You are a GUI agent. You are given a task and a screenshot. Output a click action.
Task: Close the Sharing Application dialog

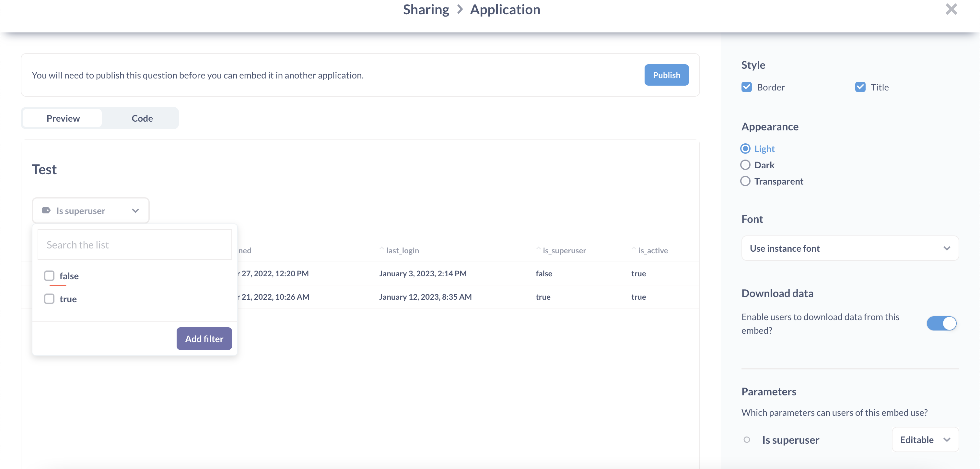point(951,9)
